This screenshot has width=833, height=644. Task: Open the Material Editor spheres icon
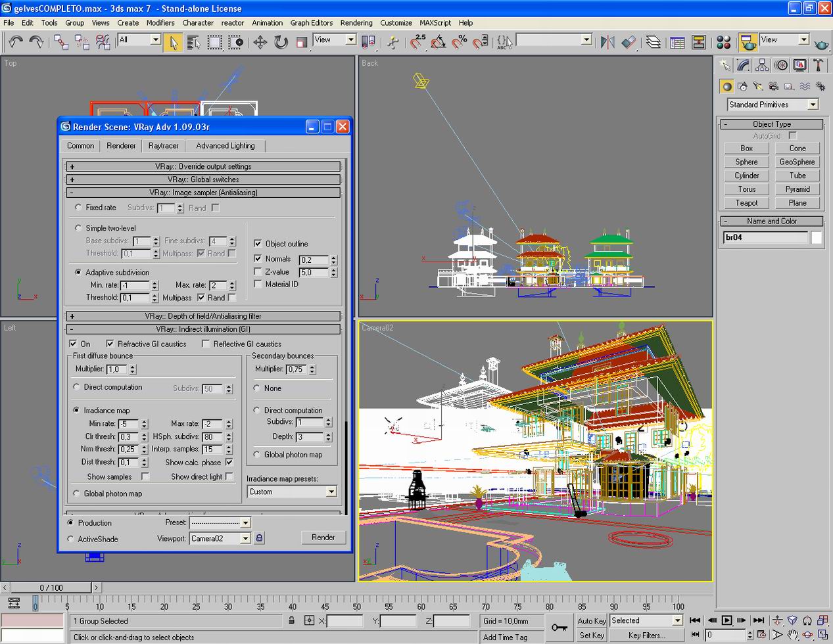pos(723,42)
